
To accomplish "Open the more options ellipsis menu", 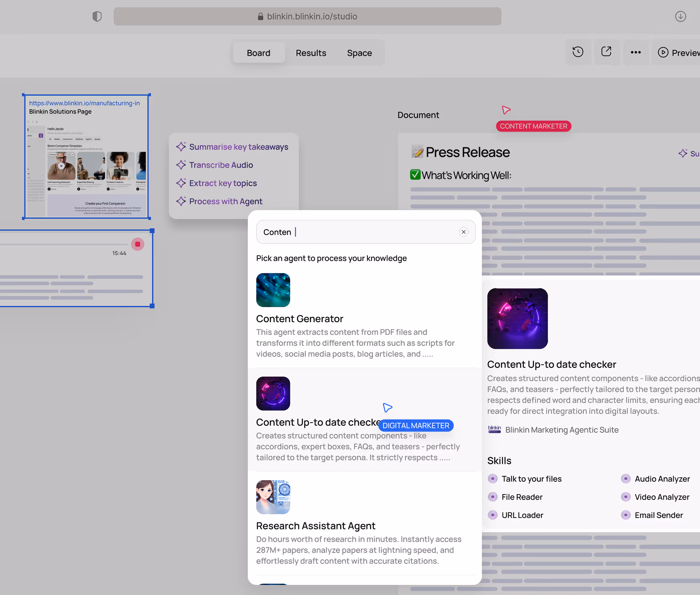I will [635, 52].
